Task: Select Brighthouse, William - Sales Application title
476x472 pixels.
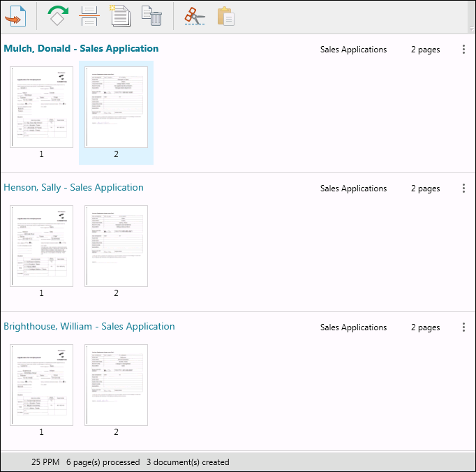Action: [x=89, y=327]
